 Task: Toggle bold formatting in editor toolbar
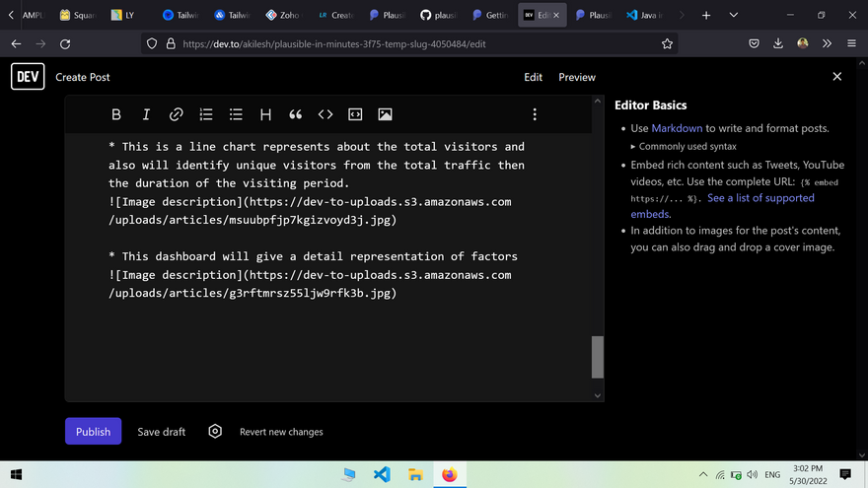click(x=116, y=114)
